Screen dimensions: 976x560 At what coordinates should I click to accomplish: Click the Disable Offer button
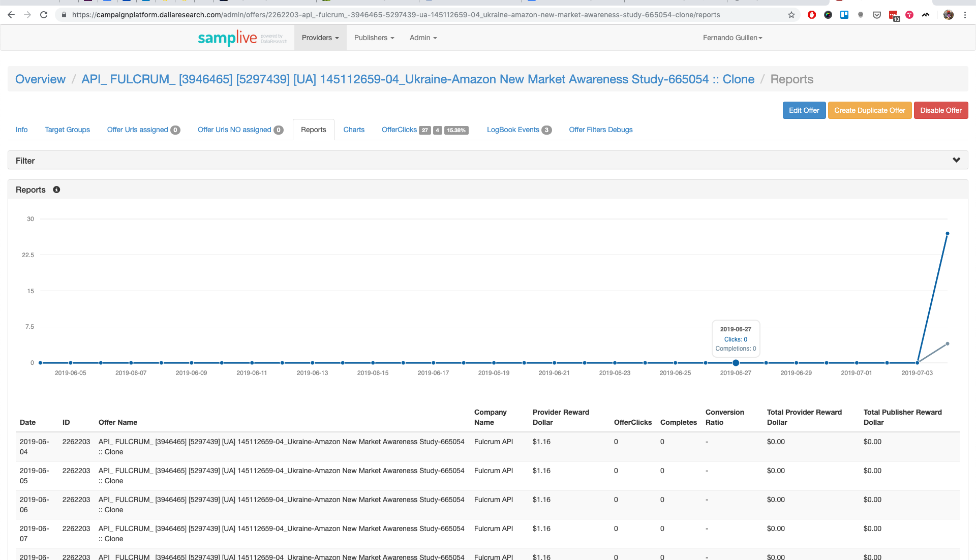click(x=940, y=110)
